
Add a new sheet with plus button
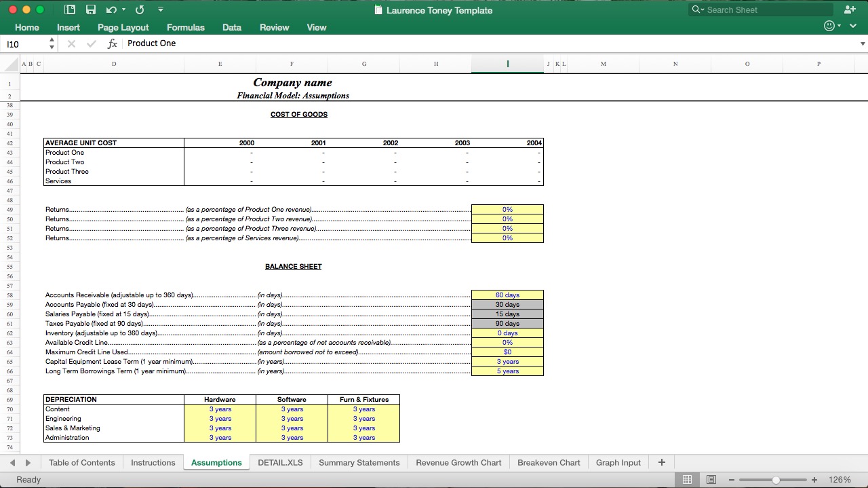661,462
